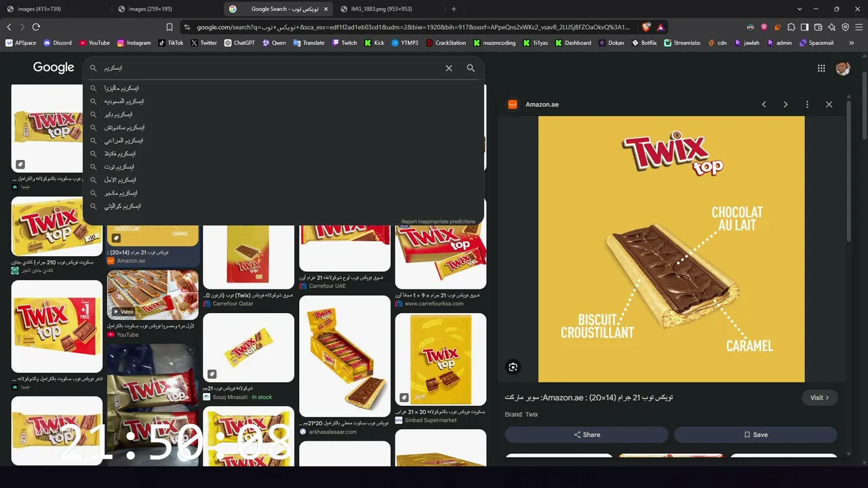Screen dimensions: 868x488
Task: Select the suggestion 'ايسكريم ماليزيا'
Action: pos(283,88)
